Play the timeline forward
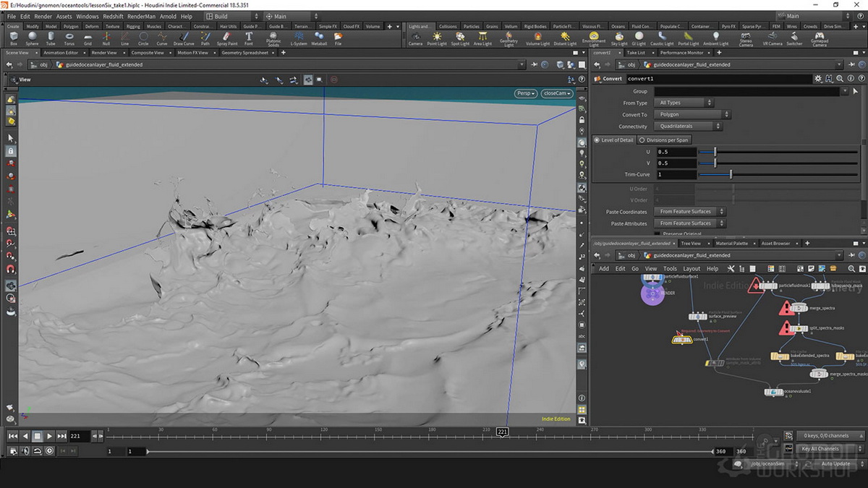Image resolution: width=868 pixels, height=488 pixels. [49, 436]
